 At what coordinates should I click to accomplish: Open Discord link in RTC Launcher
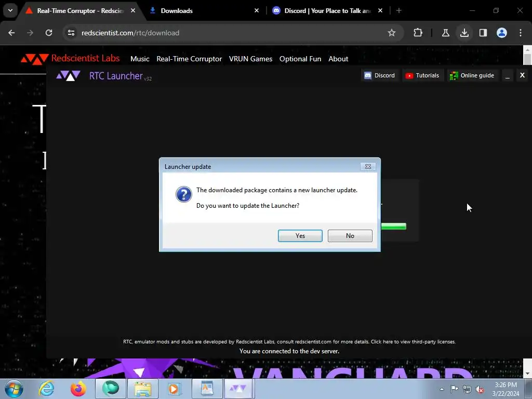coord(379,75)
